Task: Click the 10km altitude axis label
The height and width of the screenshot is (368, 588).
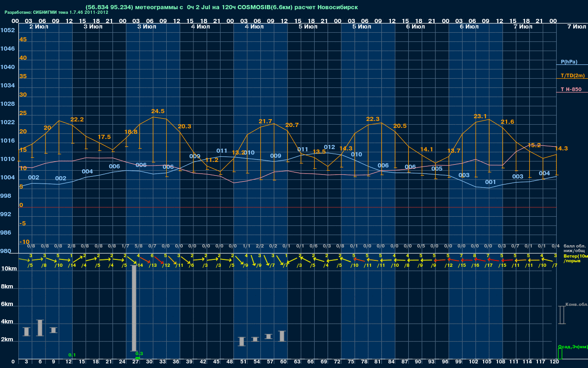Action: [9, 269]
